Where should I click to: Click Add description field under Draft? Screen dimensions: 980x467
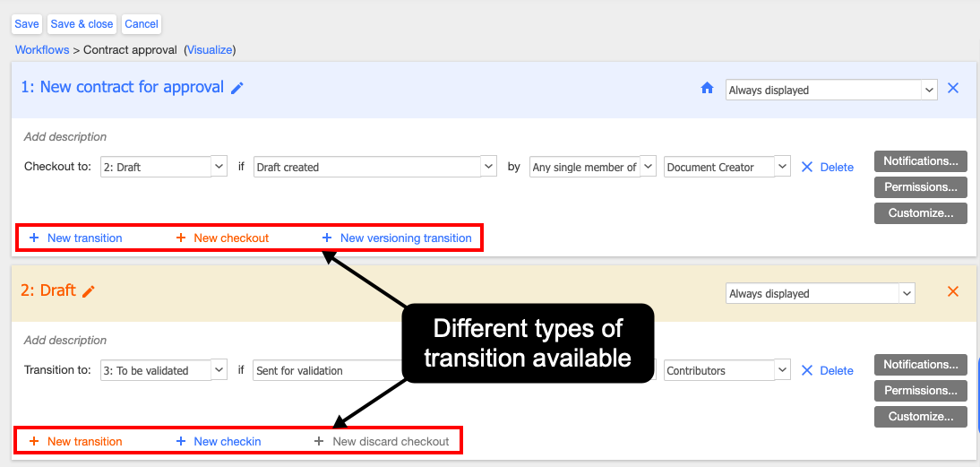click(x=65, y=341)
